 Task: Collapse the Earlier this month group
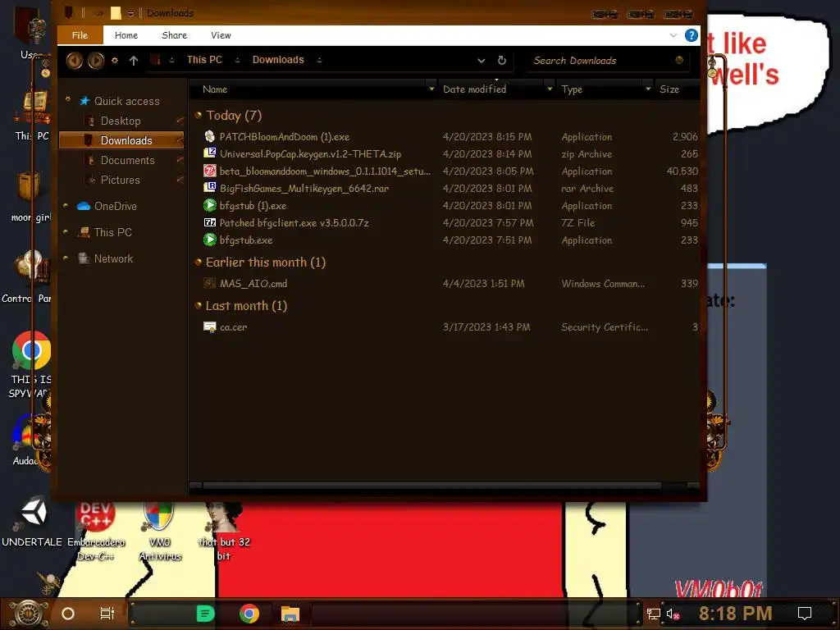pyautogui.click(x=199, y=262)
